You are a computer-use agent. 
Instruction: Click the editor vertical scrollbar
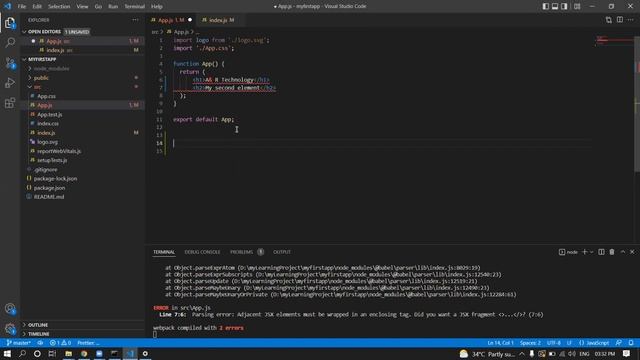pyautogui.click(x=637, y=104)
